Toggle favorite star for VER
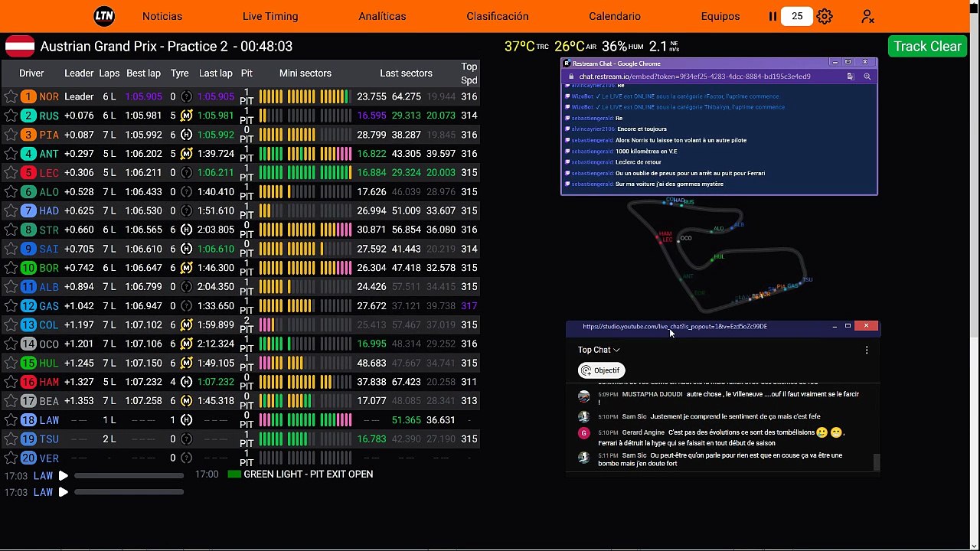 pyautogui.click(x=11, y=458)
